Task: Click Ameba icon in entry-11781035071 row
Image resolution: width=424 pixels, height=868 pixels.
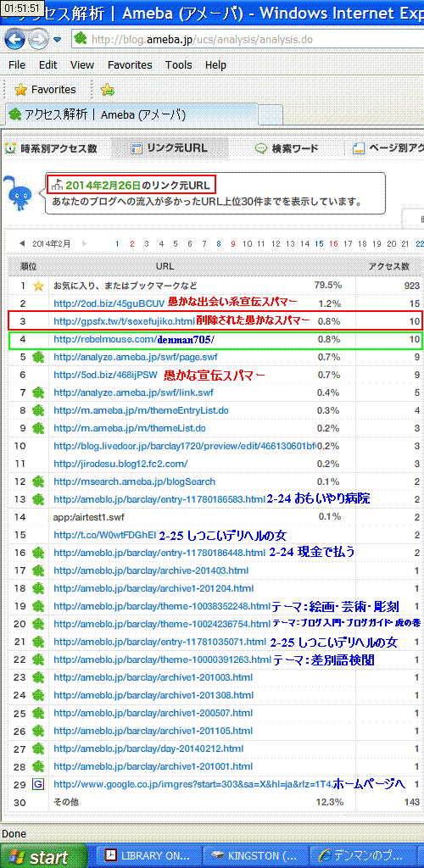Action: [x=37, y=642]
